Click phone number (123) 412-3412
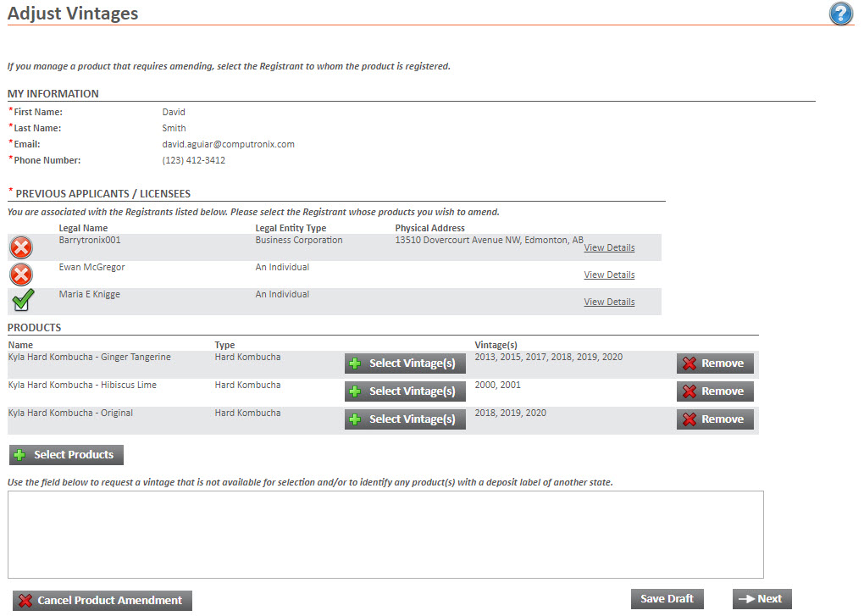This screenshot has width=864, height=616. pyautogui.click(x=193, y=160)
